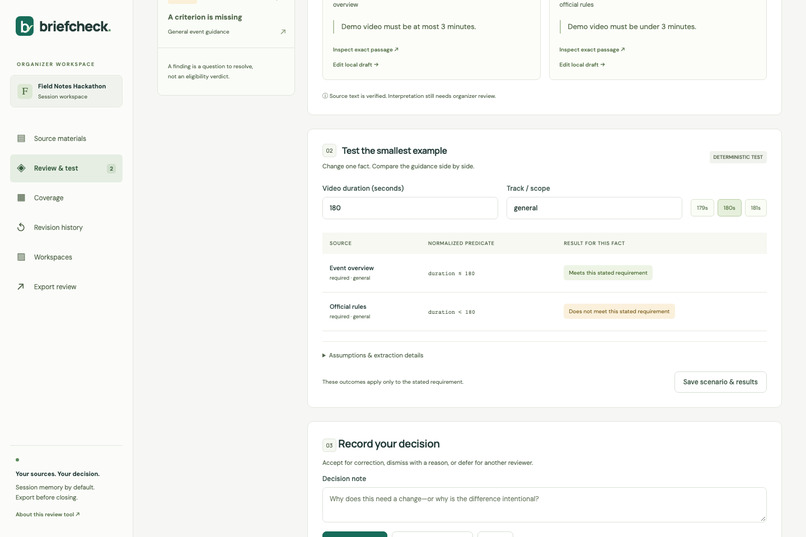Click the Review & test diamond icon
This screenshot has height=537, width=806.
point(21,168)
